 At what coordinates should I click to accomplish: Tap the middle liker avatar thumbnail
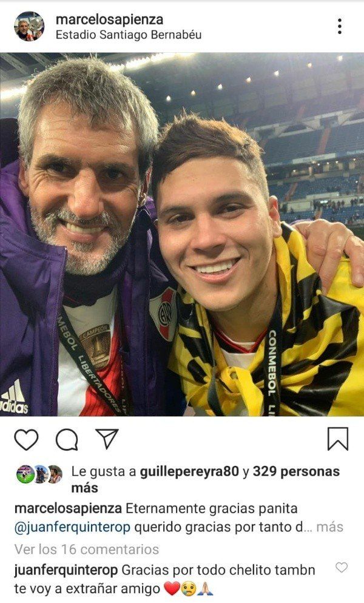pyautogui.click(x=40, y=474)
